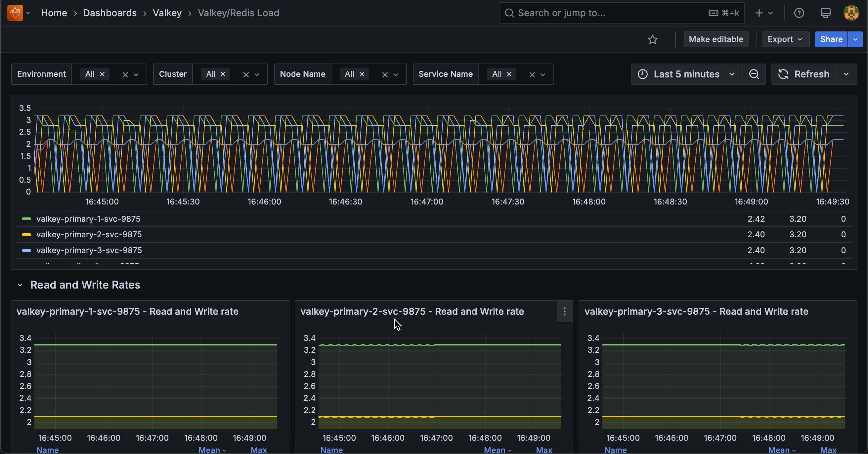Open the valkey-primary-2 panel kebab menu

(x=564, y=311)
